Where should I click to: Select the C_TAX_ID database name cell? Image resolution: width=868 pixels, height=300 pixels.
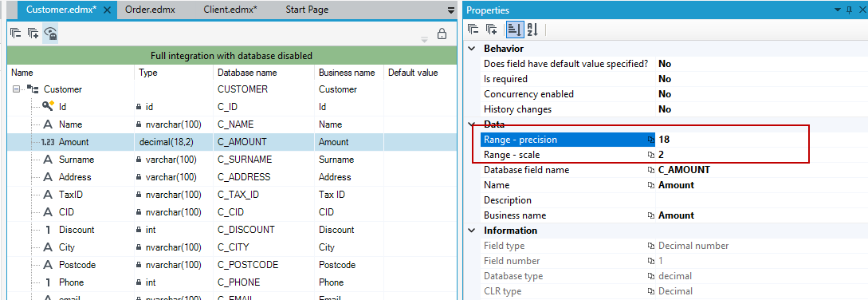point(264,195)
